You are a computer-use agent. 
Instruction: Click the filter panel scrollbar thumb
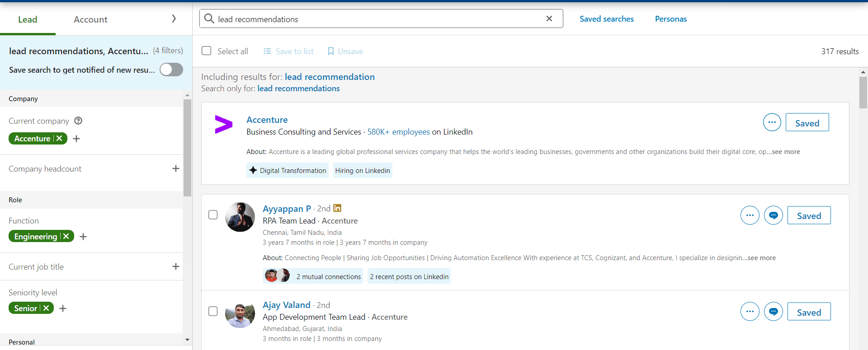coord(187,148)
